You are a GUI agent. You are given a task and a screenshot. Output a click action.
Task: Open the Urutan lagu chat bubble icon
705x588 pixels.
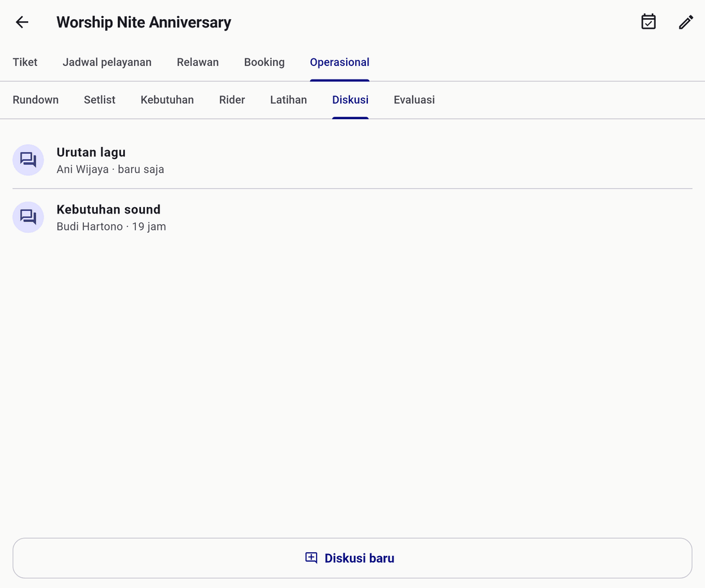28,160
